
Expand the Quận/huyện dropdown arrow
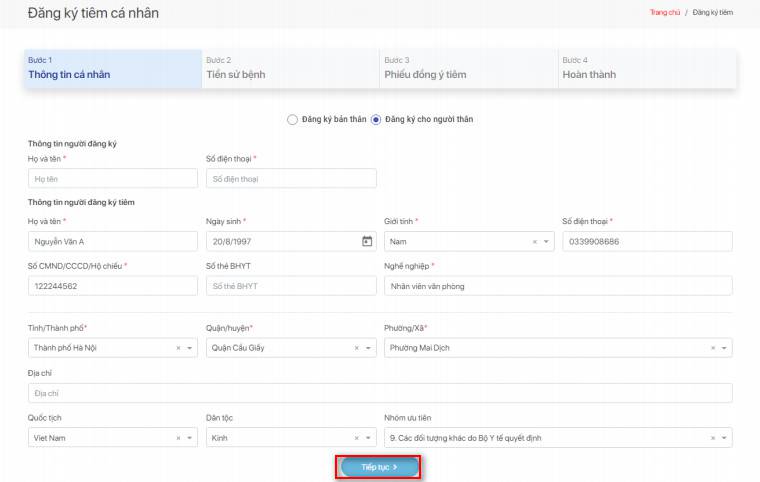[367, 348]
